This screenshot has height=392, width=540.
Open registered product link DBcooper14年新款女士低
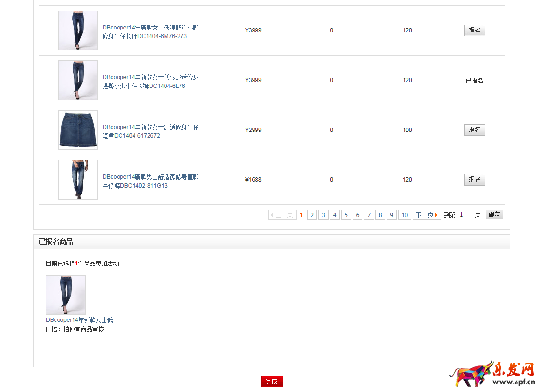pos(79,320)
